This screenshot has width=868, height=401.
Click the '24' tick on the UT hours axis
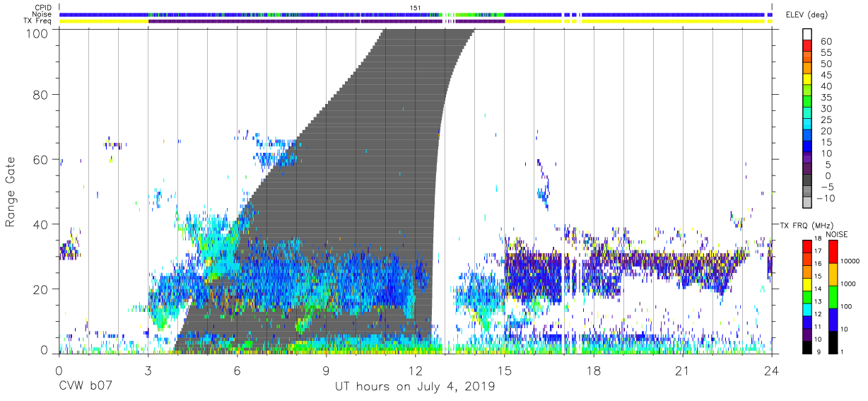pos(771,371)
